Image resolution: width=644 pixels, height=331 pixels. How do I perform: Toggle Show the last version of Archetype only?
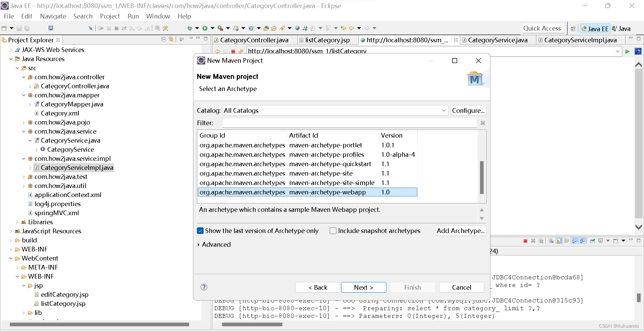click(x=200, y=231)
